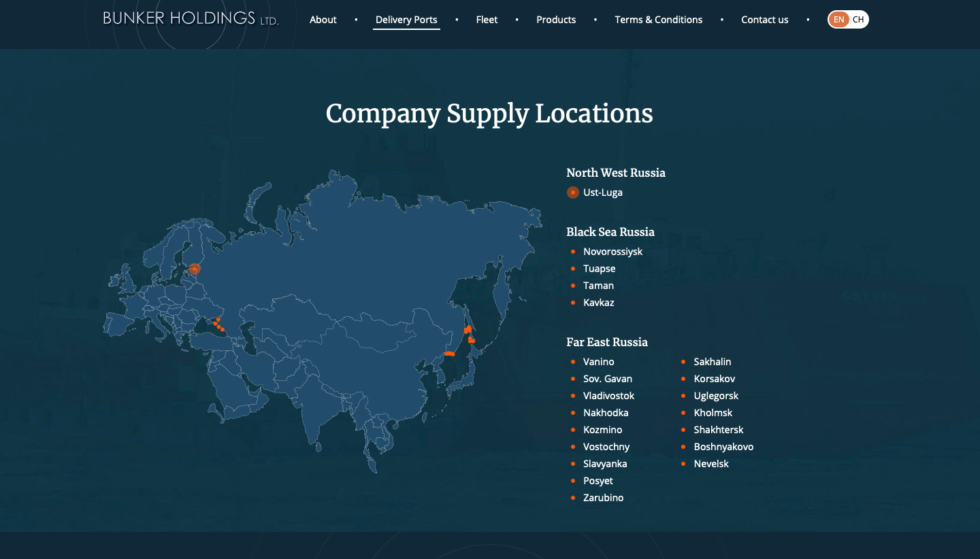980x559 pixels.
Task: Open the Products menu item
Action: 556,20
